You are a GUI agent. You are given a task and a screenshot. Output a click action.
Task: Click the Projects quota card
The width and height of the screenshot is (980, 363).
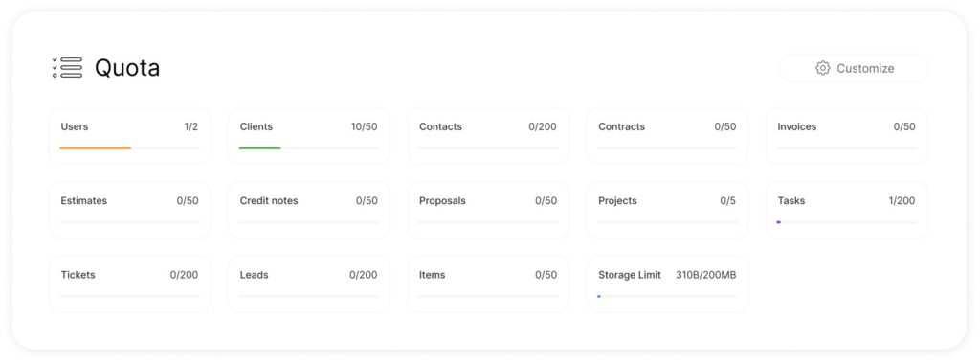click(667, 211)
